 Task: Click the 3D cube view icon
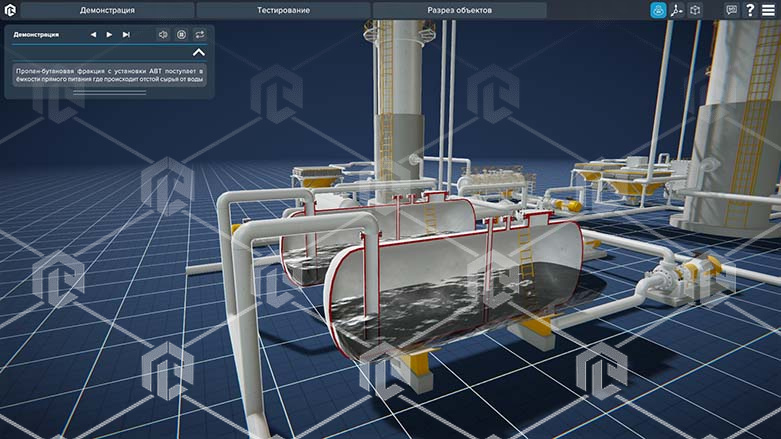pyautogui.click(x=695, y=10)
